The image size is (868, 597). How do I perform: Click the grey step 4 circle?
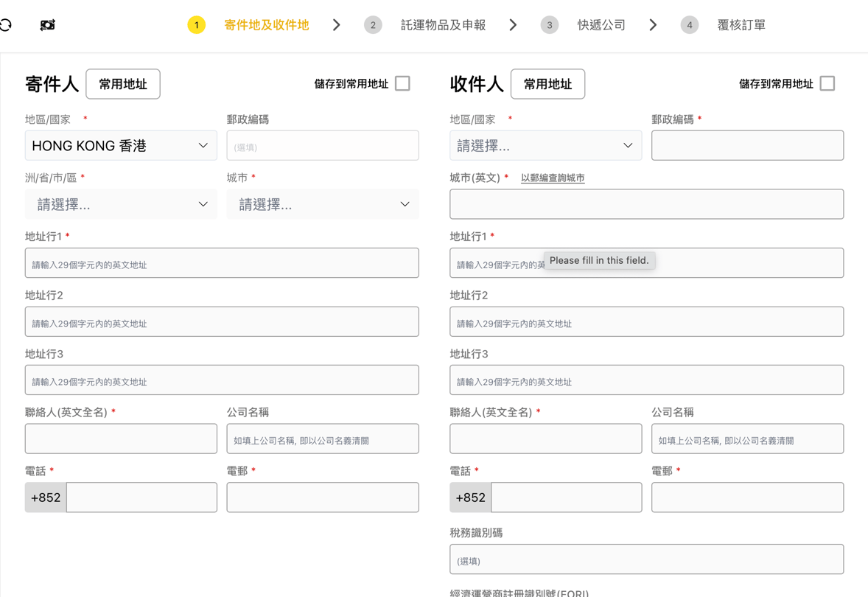pos(689,25)
